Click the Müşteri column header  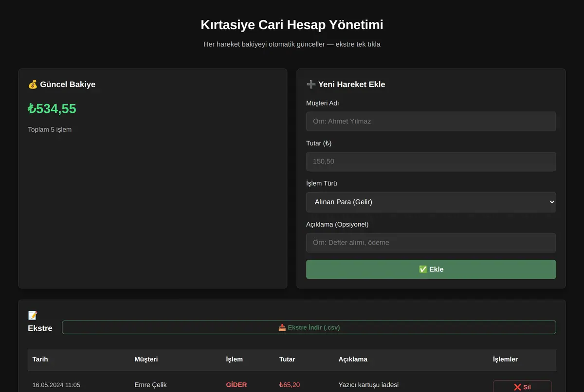[x=146, y=359]
